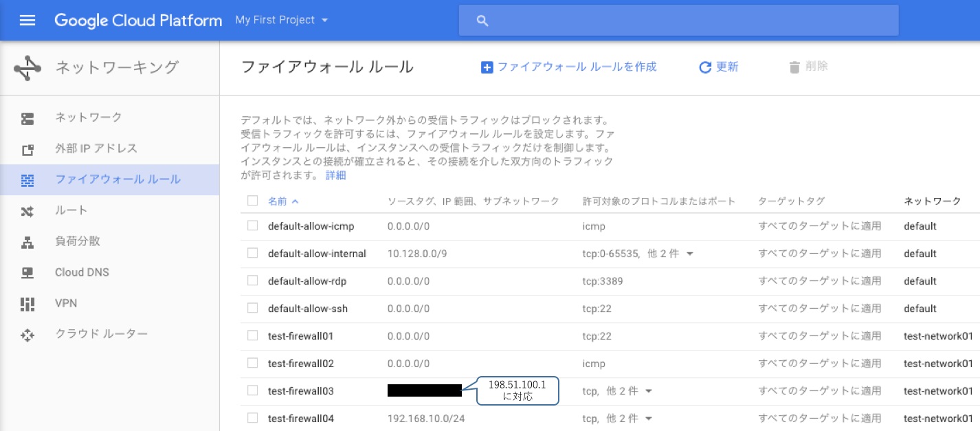Open the hamburger navigation menu
The width and height of the screenshot is (980, 431).
[x=27, y=20]
